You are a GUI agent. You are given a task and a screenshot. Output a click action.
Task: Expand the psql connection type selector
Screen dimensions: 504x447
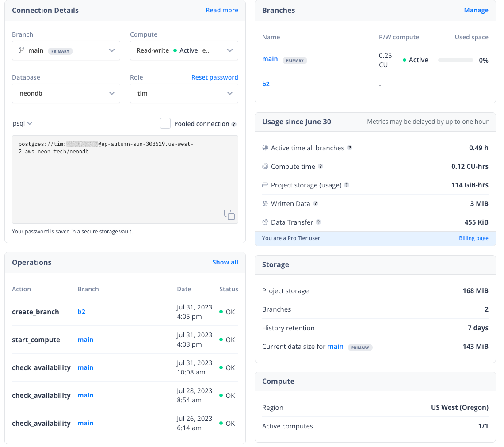tap(23, 123)
